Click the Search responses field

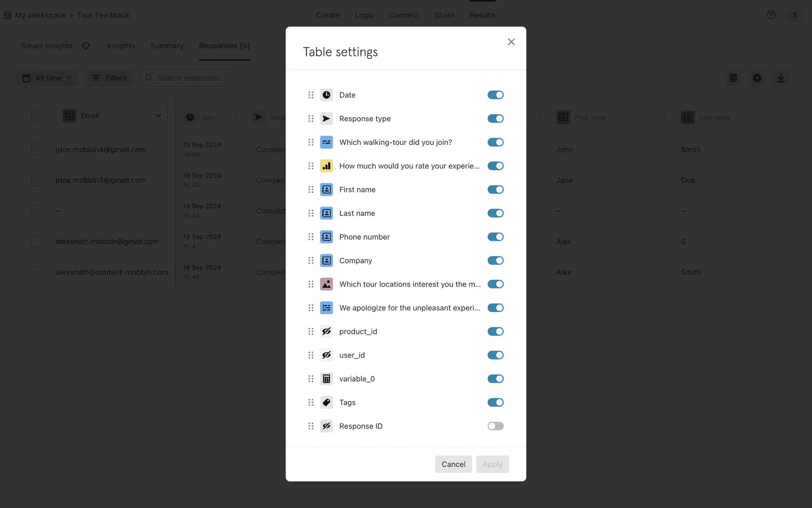click(x=189, y=78)
